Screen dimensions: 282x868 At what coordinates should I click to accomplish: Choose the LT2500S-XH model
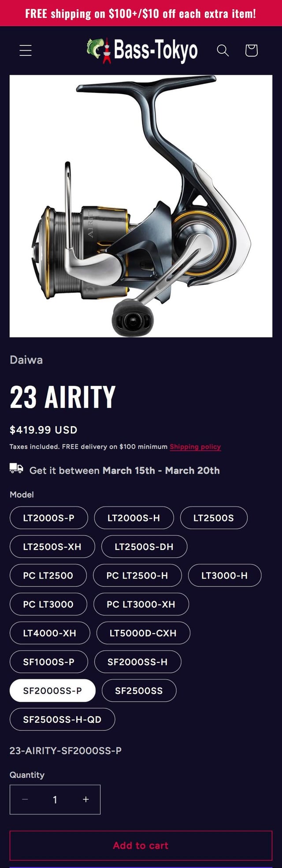tap(52, 547)
